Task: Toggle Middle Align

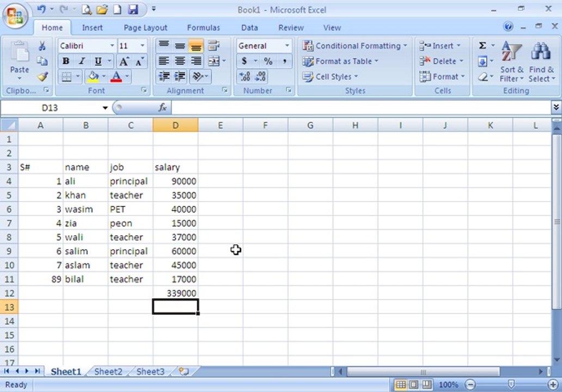Action: (x=180, y=46)
